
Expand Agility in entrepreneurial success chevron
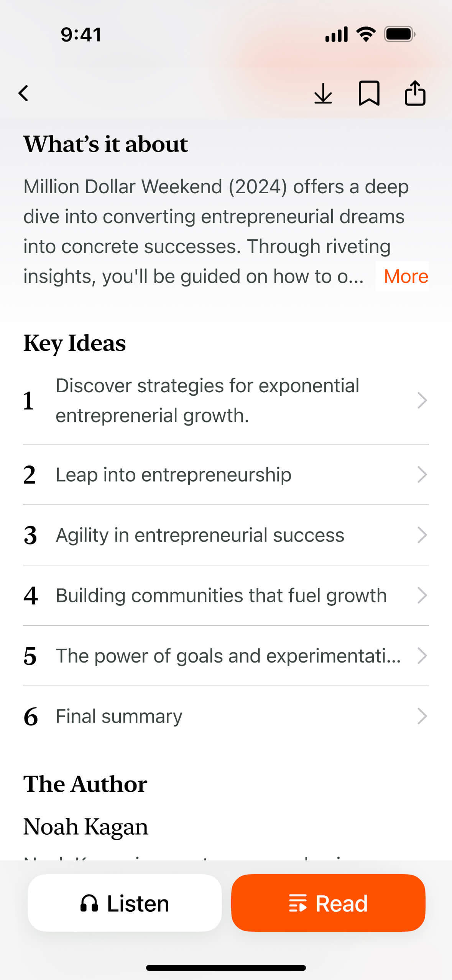(x=422, y=535)
